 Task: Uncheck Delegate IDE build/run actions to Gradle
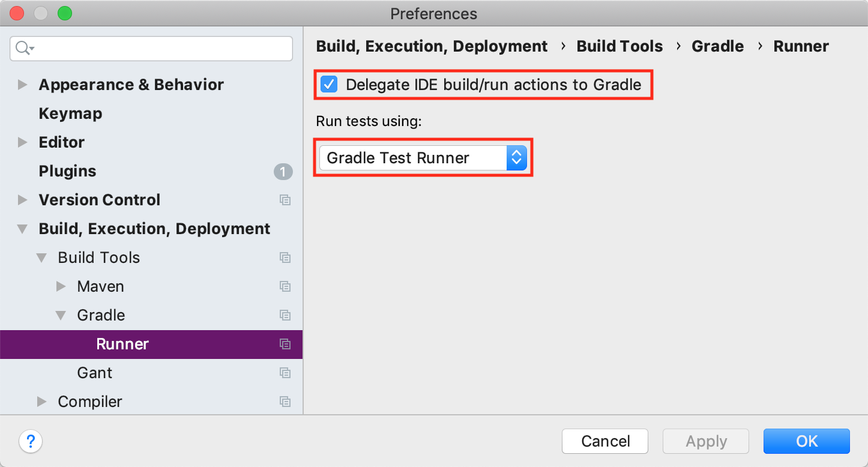point(329,85)
